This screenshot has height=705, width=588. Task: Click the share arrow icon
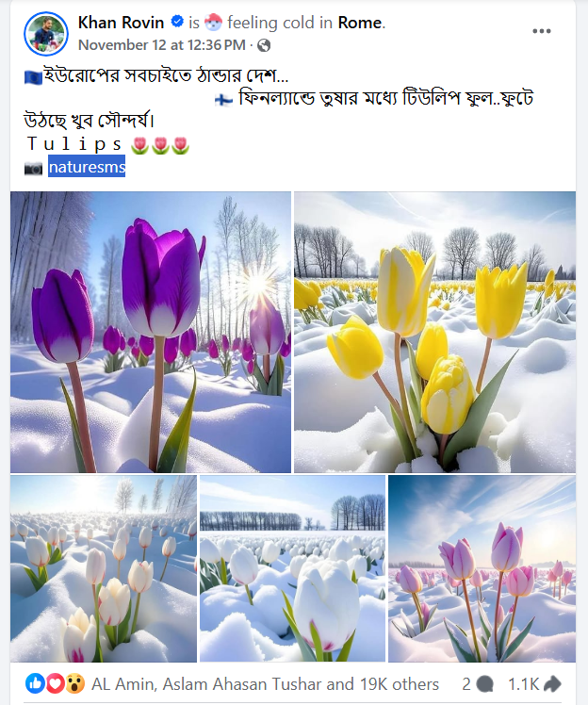click(x=552, y=684)
